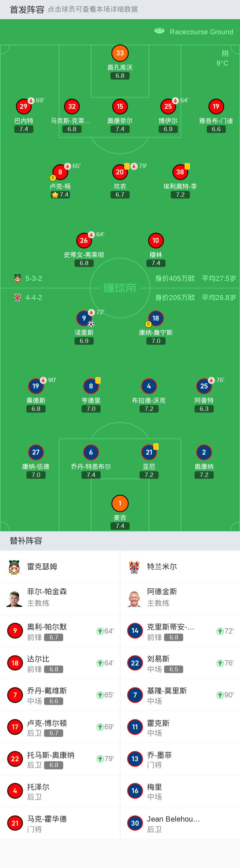Open substitute 刘易斯 player row
The image size is (240, 868).
180,663
